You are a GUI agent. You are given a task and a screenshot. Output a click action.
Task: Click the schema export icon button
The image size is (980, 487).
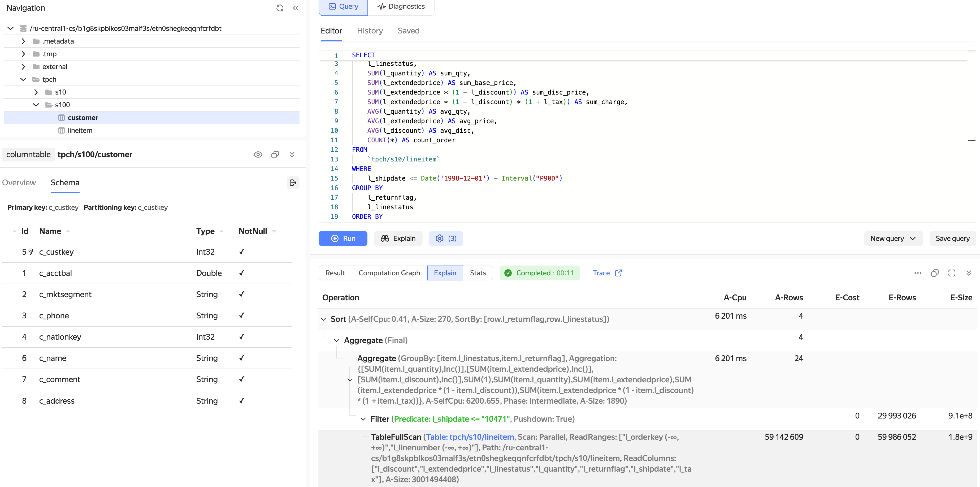[x=293, y=183]
